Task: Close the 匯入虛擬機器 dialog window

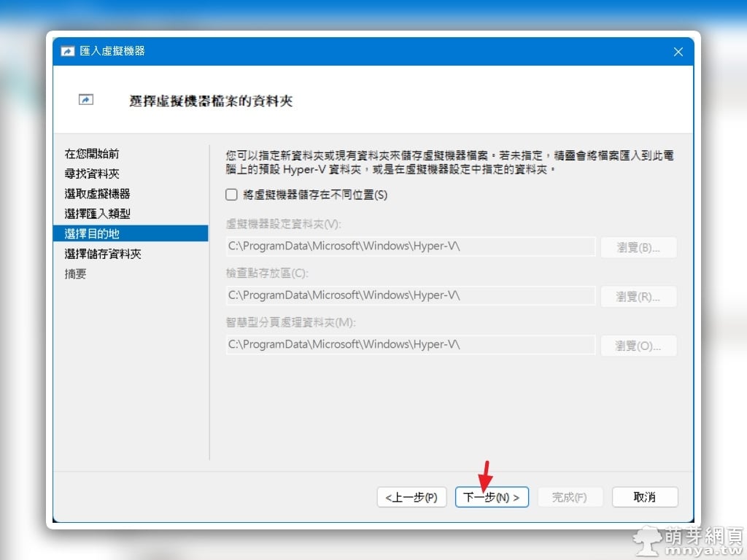Action: (678, 52)
